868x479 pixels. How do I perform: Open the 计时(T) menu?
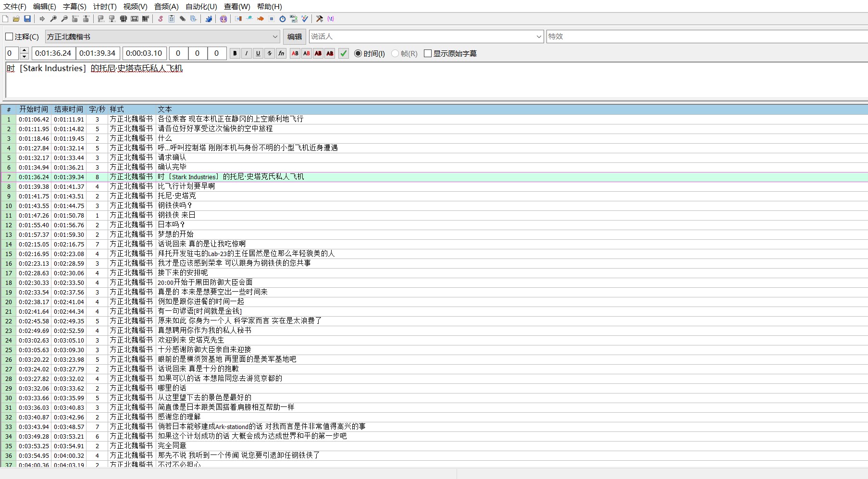pos(105,6)
